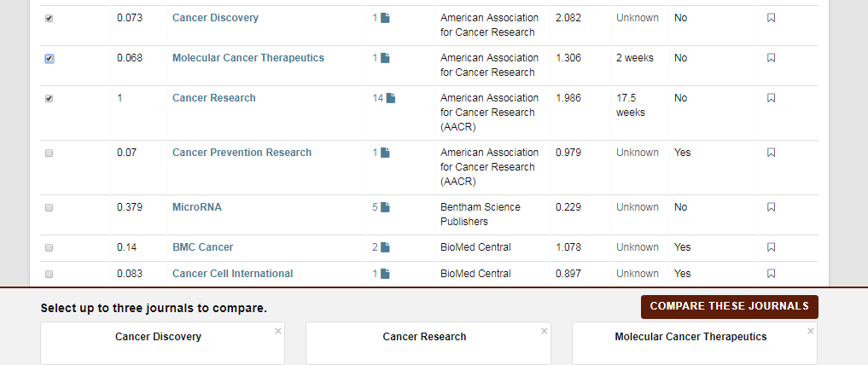Check the Cancer Prevention Research checkbox
868x365 pixels.
49,153
